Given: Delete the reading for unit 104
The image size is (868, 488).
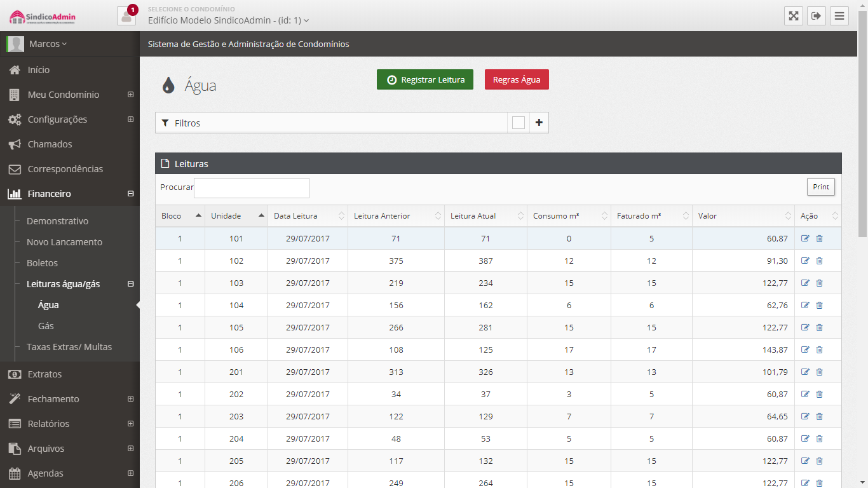Looking at the screenshot, I should [819, 305].
